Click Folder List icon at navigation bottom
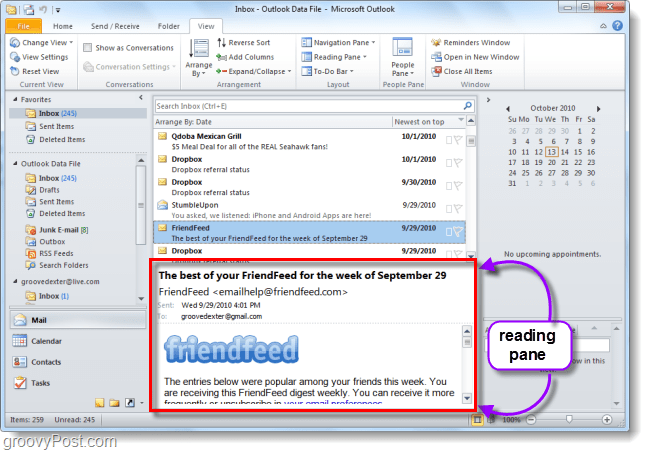 (114, 403)
